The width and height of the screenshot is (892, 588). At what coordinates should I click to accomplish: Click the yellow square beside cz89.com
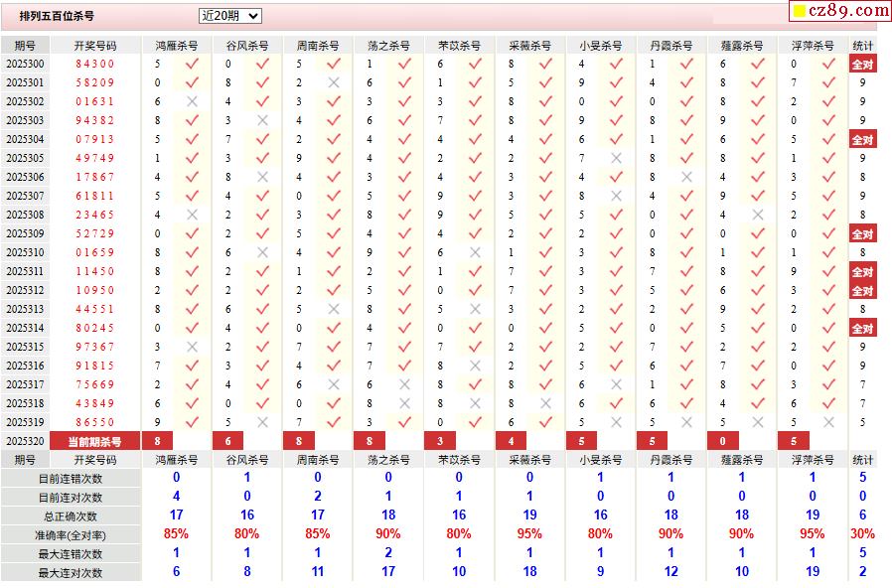click(x=800, y=11)
